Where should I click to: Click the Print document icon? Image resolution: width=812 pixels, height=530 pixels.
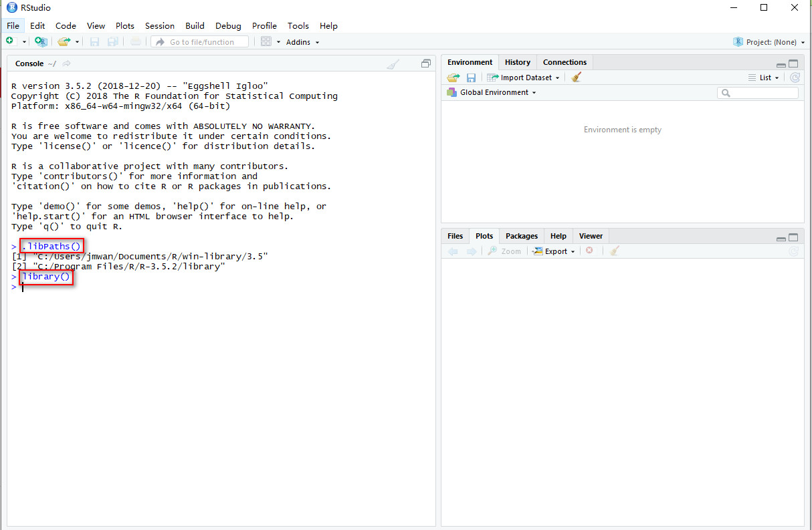point(136,41)
